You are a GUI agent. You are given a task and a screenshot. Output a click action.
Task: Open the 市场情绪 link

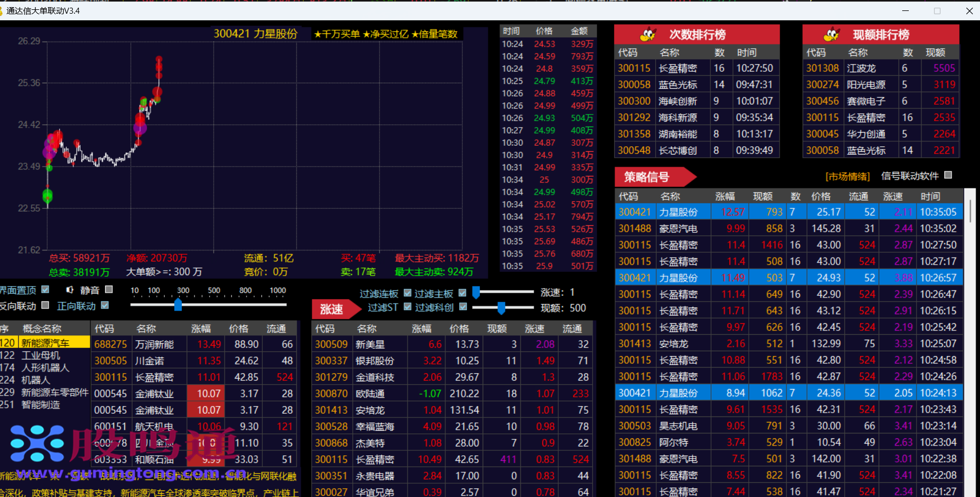coord(847,176)
